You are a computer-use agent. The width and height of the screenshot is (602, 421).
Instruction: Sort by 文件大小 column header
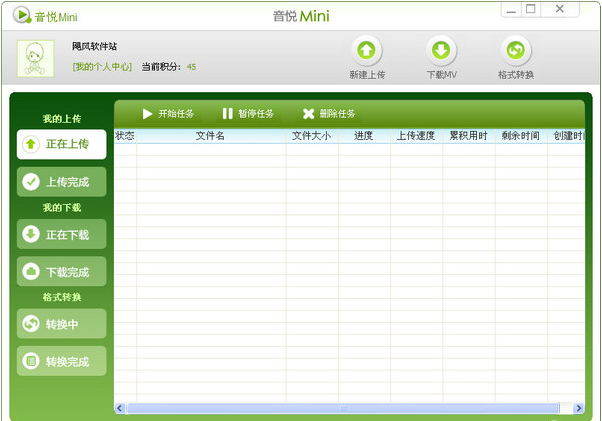coord(312,136)
